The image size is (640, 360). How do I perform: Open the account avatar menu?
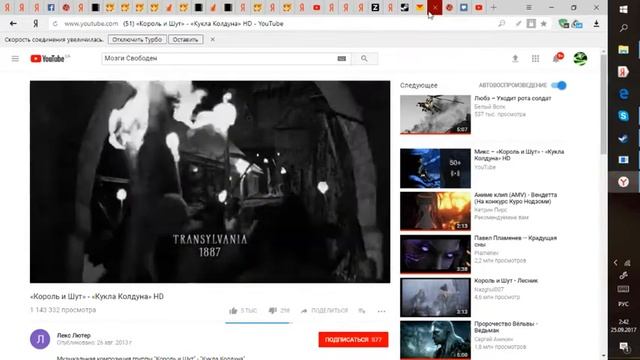click(580, 59)
